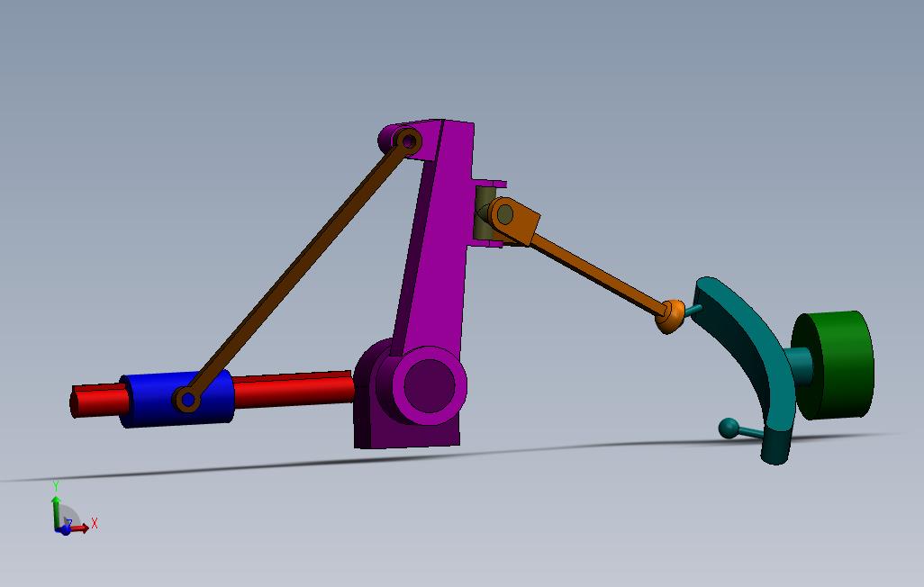Select the red horizontal shaft
This screenshot has width=924, height=587.
(293, 391)
